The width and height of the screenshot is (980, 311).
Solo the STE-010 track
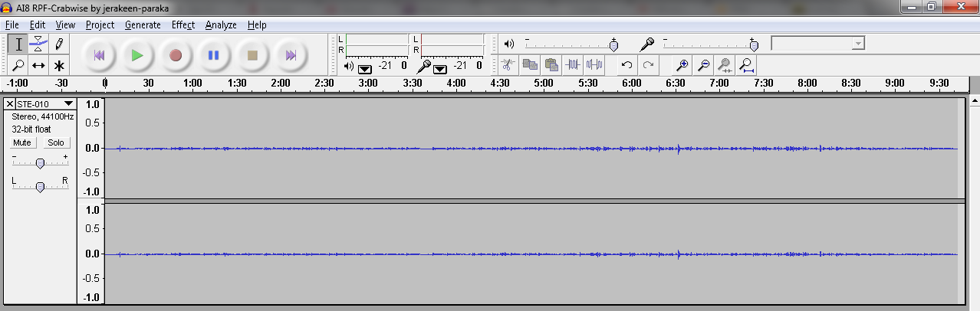(55, 142)
